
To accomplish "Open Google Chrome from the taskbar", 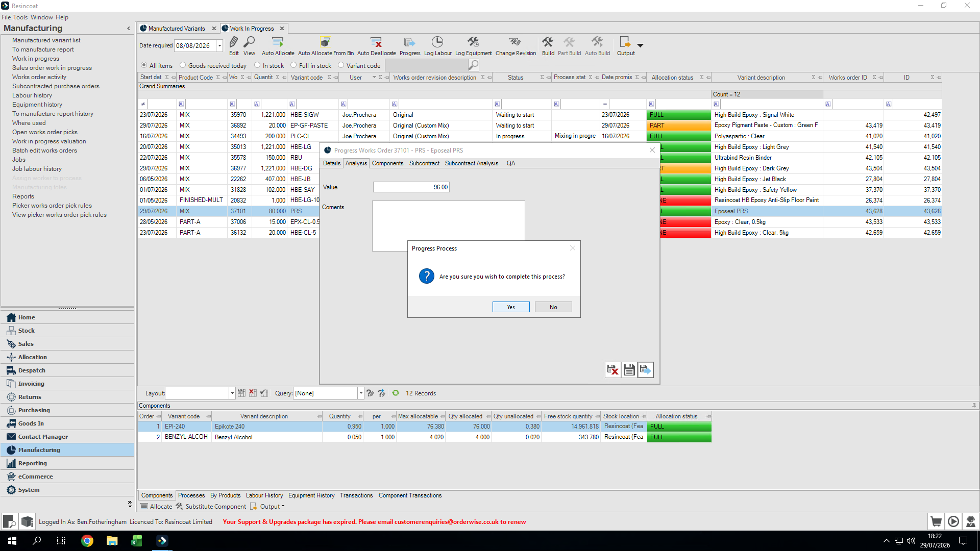I will coord(87,541).
